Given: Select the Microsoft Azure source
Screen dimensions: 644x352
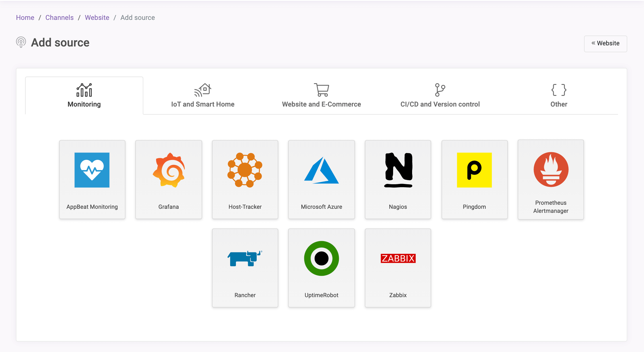Looking at the screenshot, I should coord(321,179).
